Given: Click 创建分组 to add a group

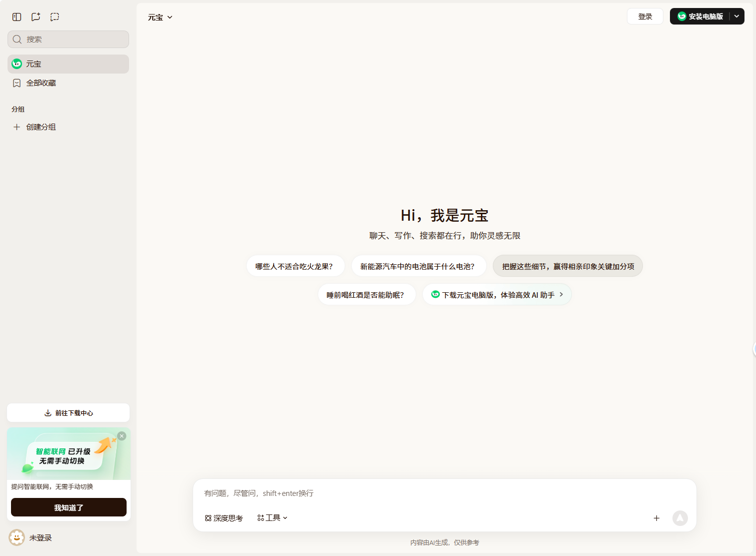Looking at the screenshot, I should tap(68, 127).
